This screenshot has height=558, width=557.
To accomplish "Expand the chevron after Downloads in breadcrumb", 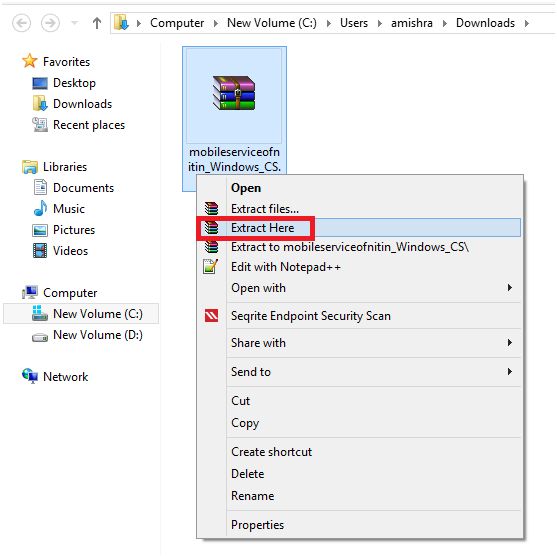I will pyautogui.click(x=527, y=23).
